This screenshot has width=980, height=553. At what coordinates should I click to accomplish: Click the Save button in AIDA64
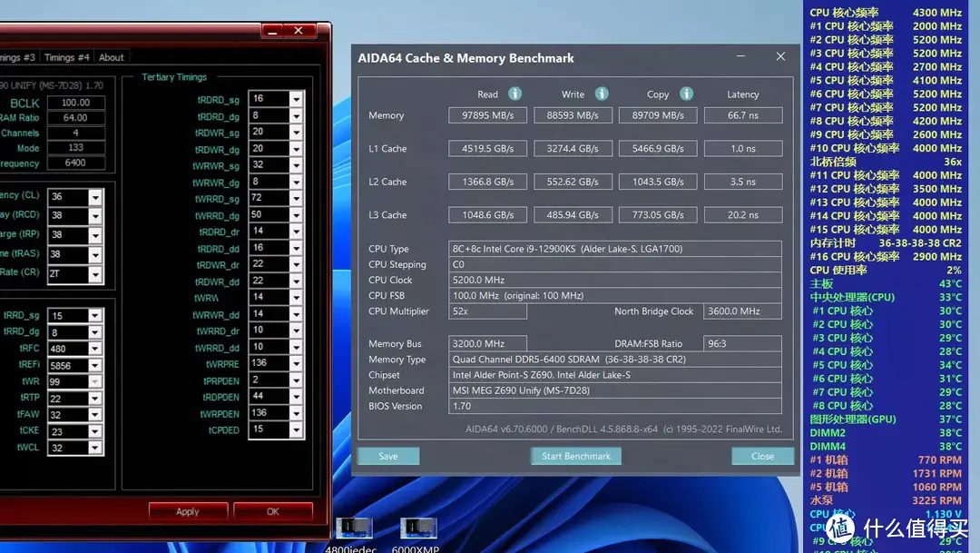pos(388,456)
